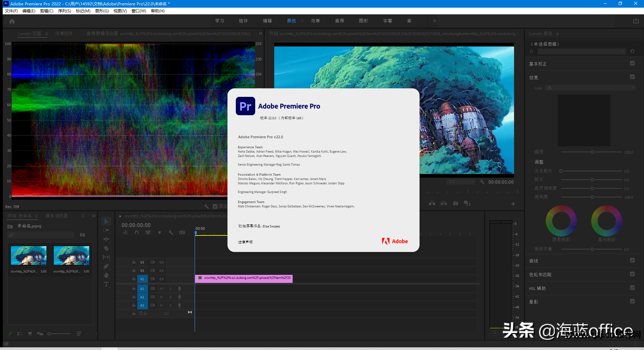
Task: Select the Razor tool
Action: click(106, 248)
